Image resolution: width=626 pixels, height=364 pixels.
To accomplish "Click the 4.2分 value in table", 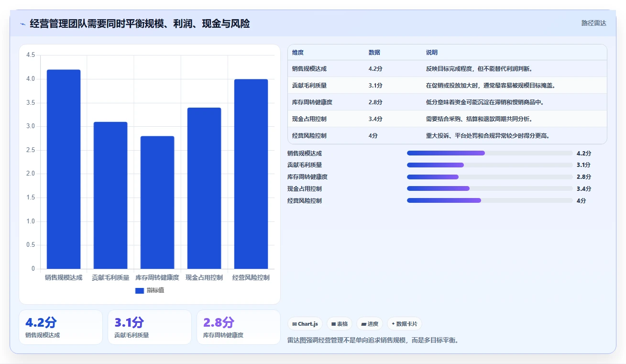I will 375,69.
